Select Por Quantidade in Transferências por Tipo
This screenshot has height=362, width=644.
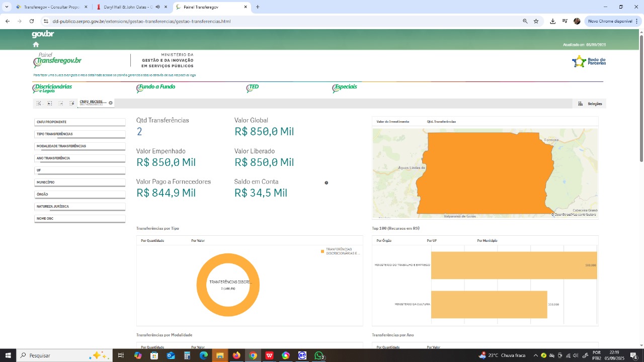pyautogui.click(x=152, y=241)
